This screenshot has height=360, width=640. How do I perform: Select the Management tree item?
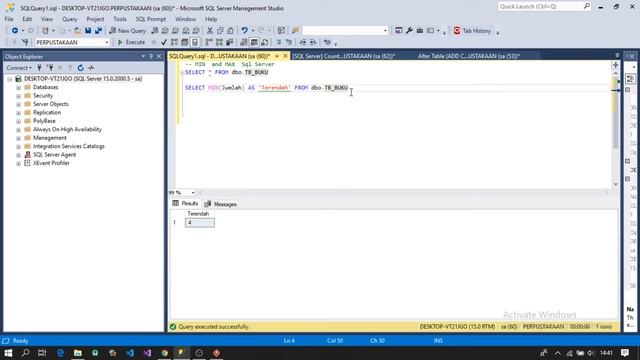click(49, 138)
